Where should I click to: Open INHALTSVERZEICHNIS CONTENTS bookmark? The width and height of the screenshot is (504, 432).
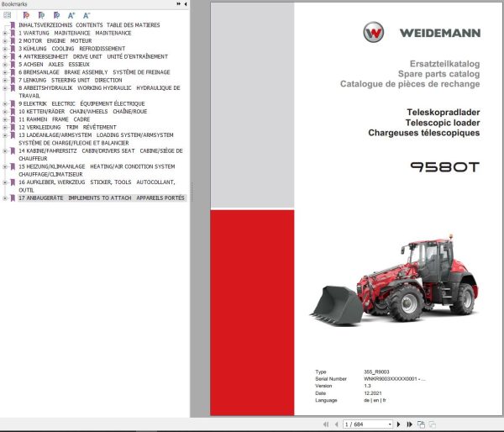[x=89, y=25]
